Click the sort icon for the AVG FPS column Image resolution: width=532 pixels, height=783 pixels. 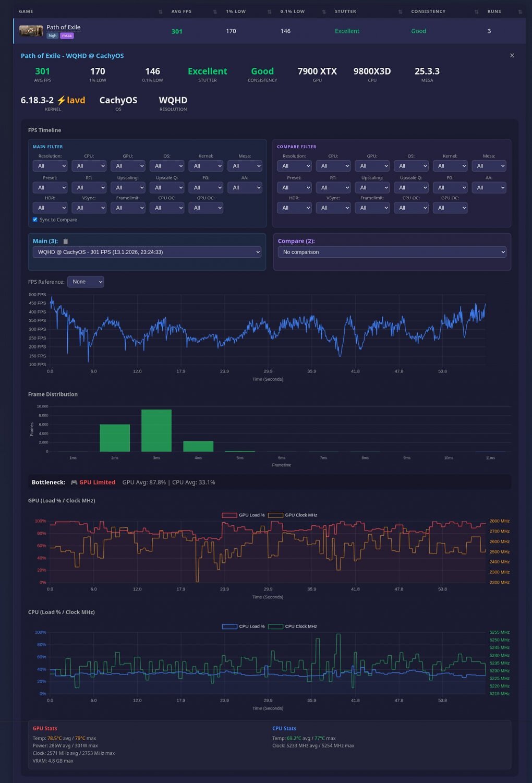215,11
